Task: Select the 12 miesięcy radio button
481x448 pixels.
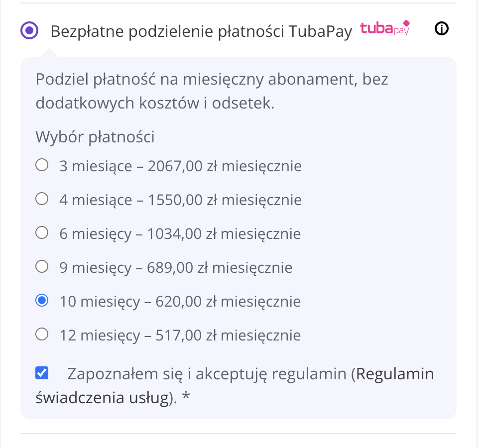Action: [x=42, y=334]
